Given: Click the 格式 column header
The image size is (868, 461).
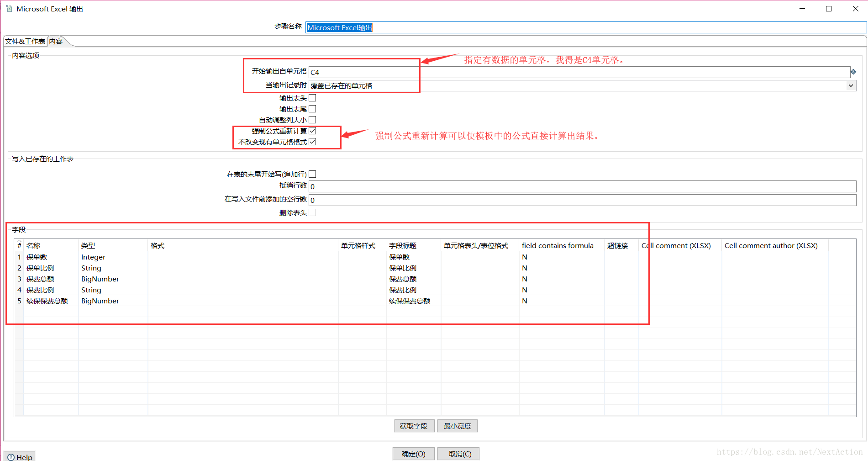Looking at the screenshot, I should 243,245.
